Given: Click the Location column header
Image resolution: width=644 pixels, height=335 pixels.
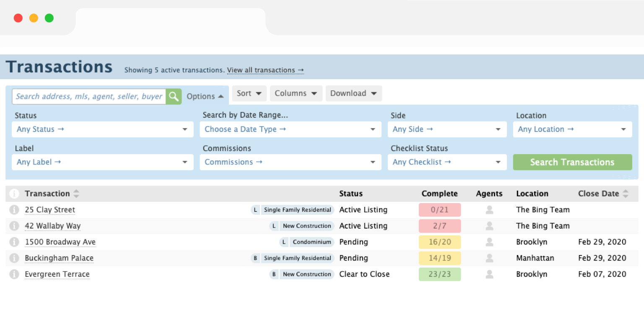Looking at the screenshot, I should [x=532, y=193].
